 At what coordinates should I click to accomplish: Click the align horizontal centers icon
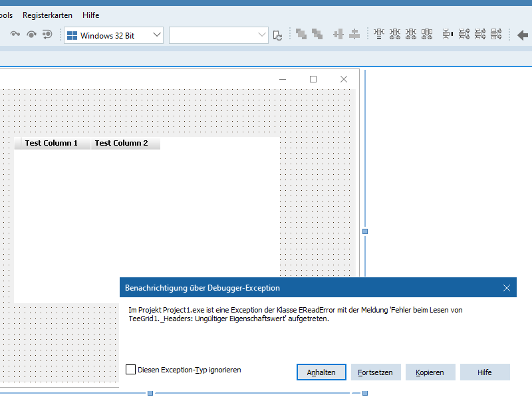338,35
